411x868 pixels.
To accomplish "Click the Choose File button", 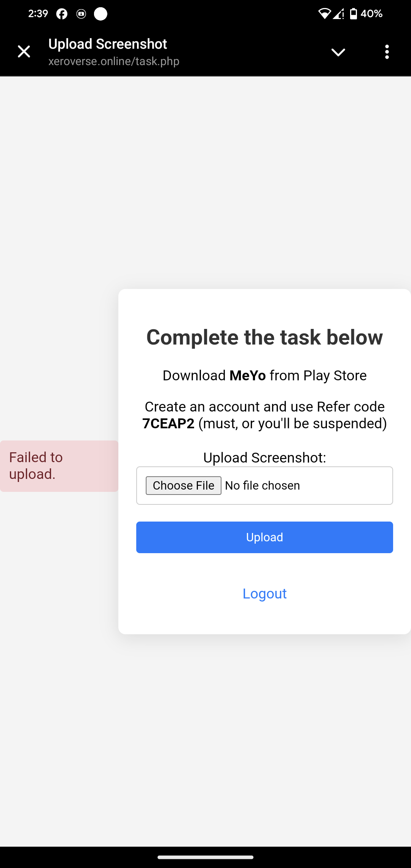I will tap(183, 485).
